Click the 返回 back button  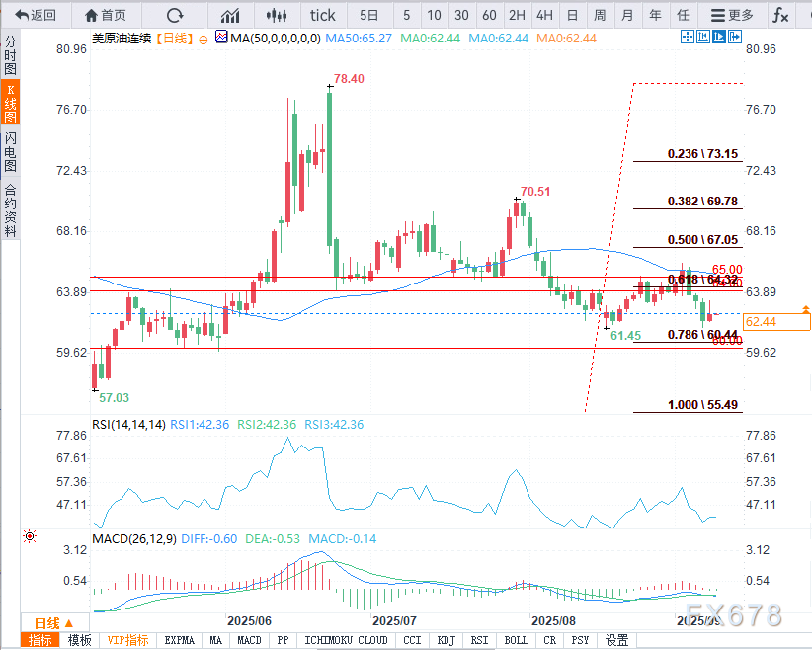coord(37,15)
